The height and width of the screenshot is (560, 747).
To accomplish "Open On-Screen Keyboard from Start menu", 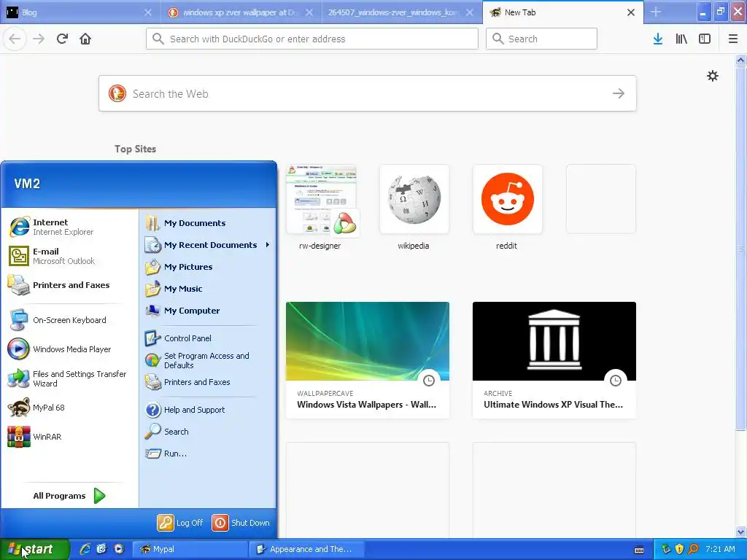I will tap(69, 320).
